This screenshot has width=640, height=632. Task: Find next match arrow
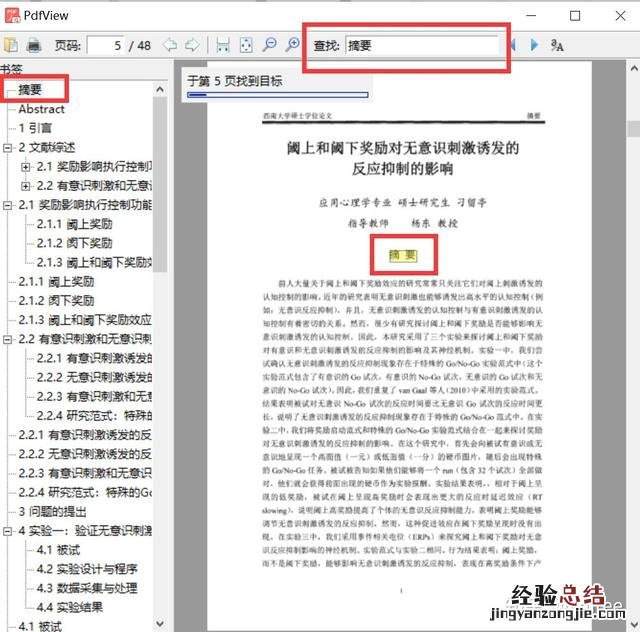coord(534,45)
